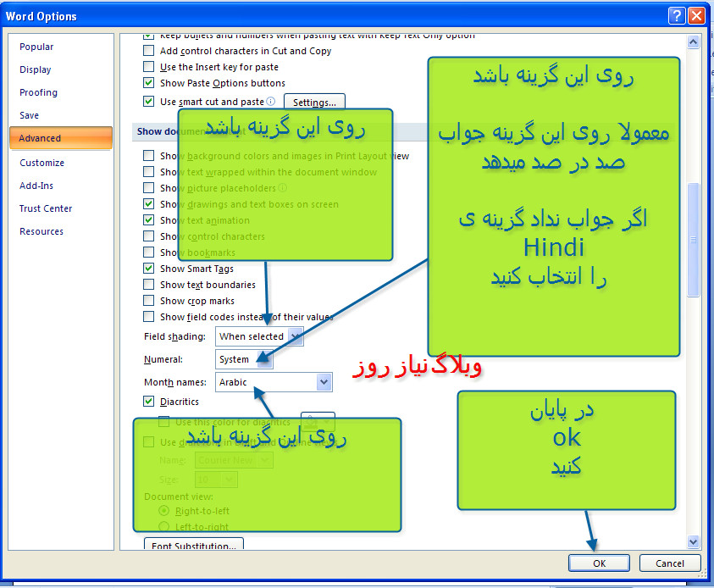Turn off Show Smart Tags
This screenshot has height=588, width=714.
(148, 269)
